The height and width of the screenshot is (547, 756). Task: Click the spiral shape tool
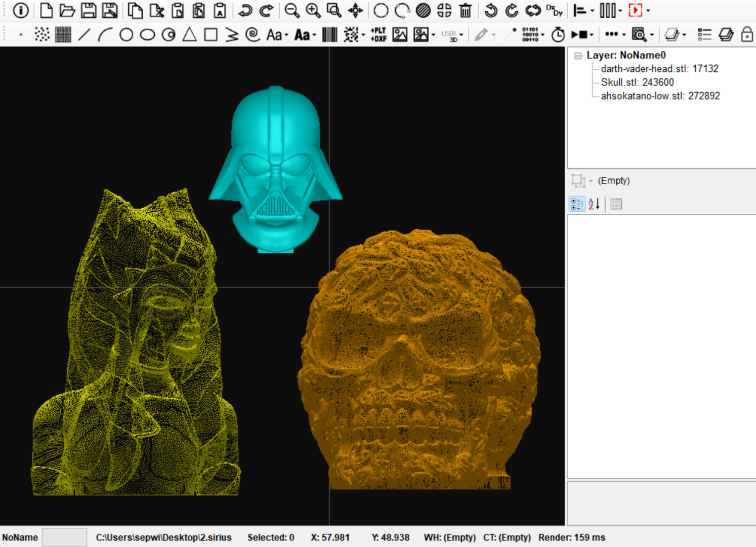point(253,34)
